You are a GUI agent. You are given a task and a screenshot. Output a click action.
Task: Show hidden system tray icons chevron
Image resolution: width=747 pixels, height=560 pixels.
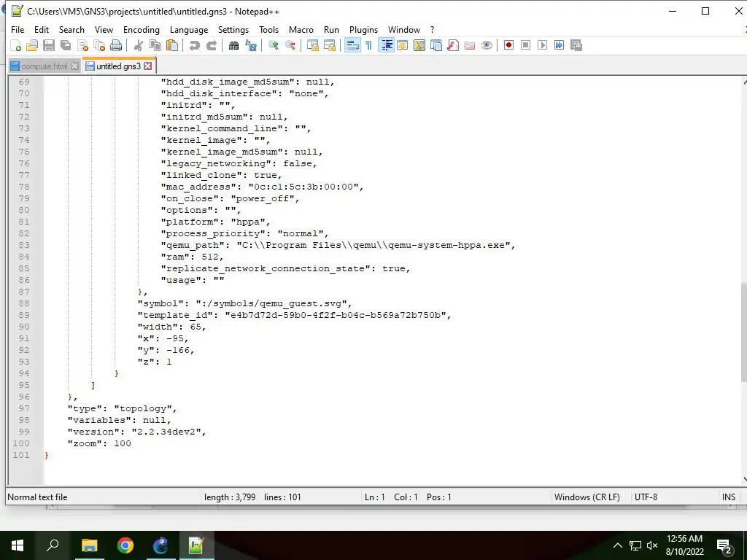[617, 545]
